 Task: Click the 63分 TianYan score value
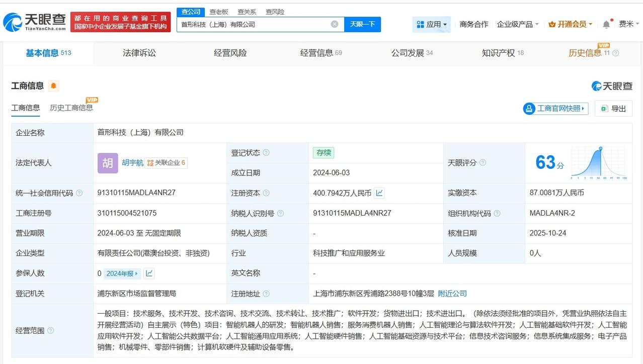tap(549, 162)
